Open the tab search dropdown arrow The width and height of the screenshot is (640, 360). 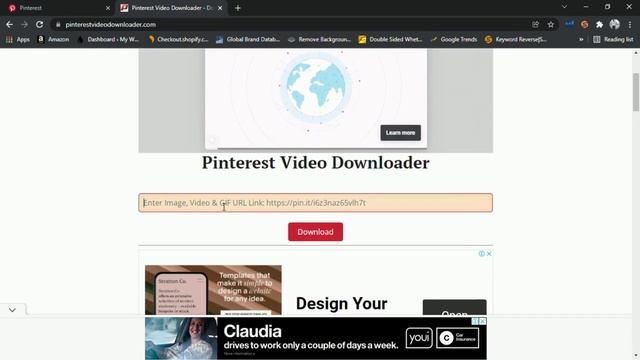coord(564,7)
